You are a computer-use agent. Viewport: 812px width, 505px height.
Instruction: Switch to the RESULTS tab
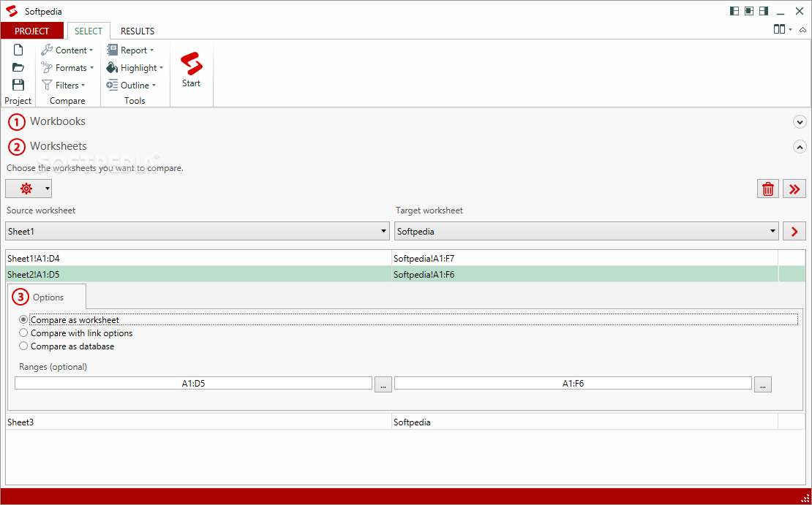pos(138,31)
